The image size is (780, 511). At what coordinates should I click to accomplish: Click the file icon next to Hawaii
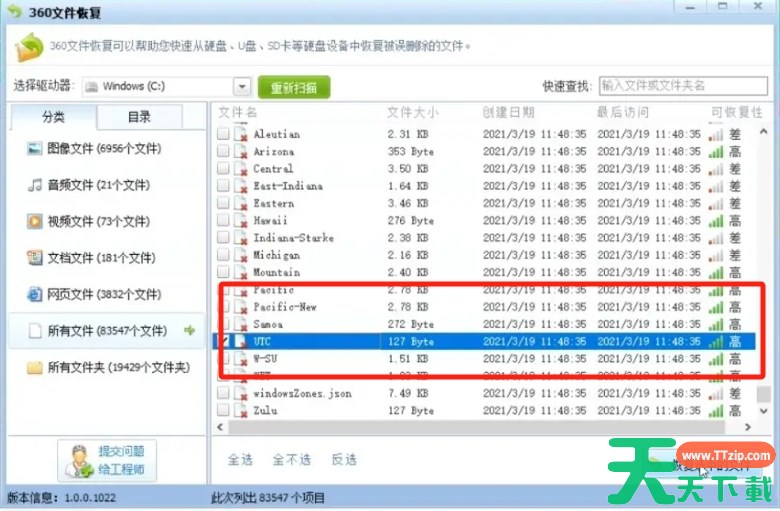click(241, 220)
